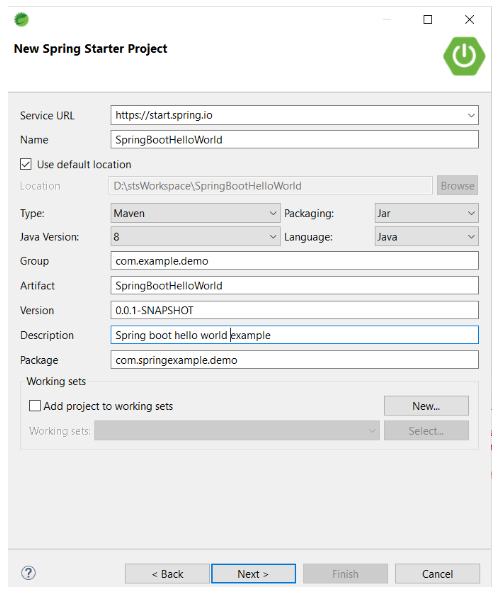
Task: Click the Artifact input field
Action: tap(295, 286)
